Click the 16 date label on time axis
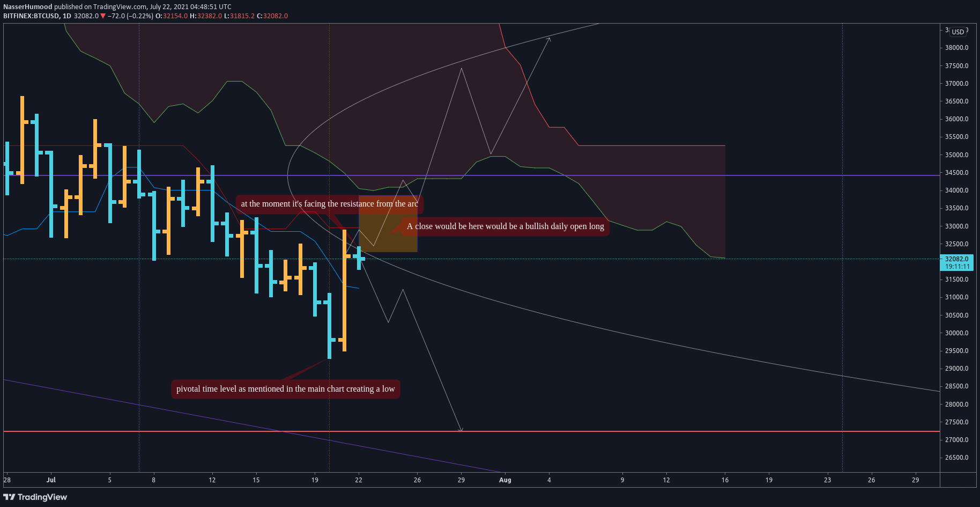Image resolution: width=980 pixels, height=507 pixels. click(x=725, y=480)
